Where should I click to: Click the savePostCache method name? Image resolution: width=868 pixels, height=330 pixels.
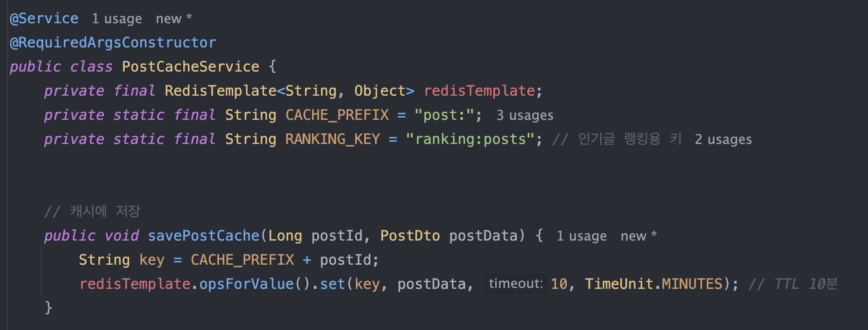(203, 236)
